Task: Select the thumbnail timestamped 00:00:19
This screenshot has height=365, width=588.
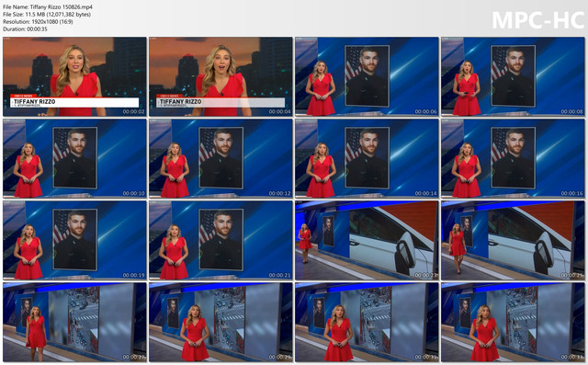Action: tap(74, 240)
